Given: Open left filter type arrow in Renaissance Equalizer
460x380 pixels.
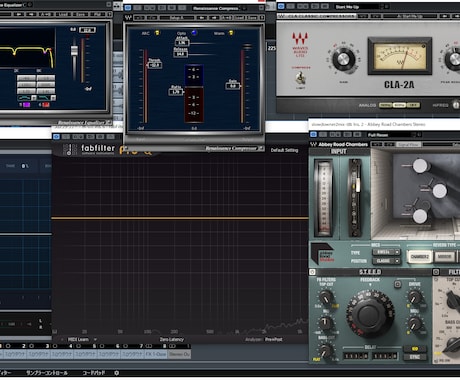Looking at the screenshot, I should click(x=34, y=98).
